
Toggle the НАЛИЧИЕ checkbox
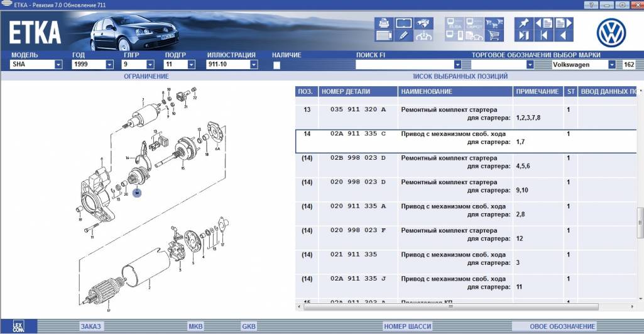point(277,65)
